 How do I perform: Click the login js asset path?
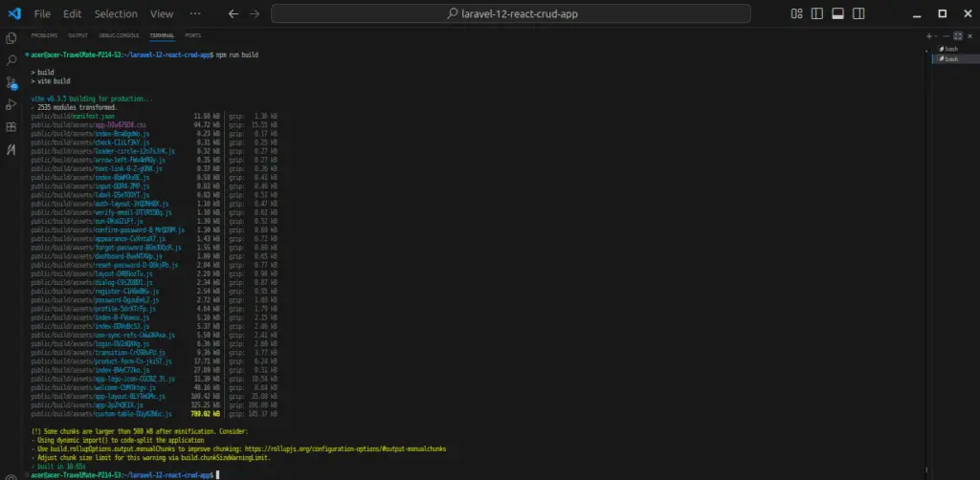point(90,344)
